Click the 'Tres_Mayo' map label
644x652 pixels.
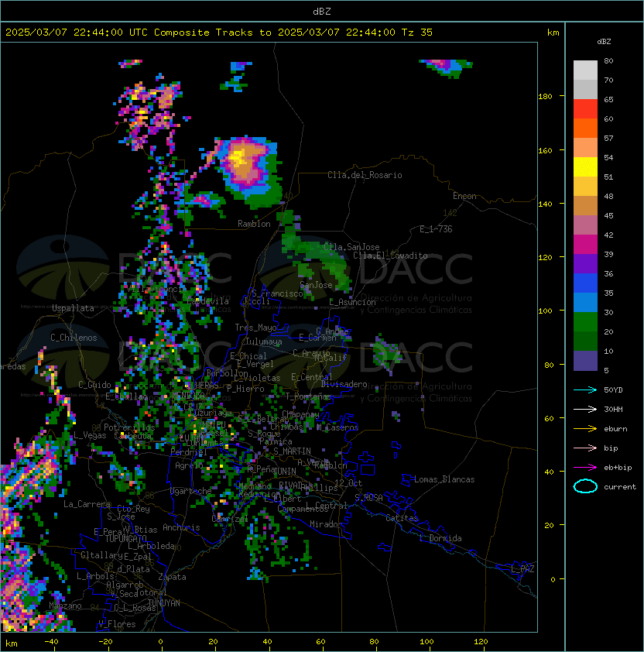click(x=255, y=328)
